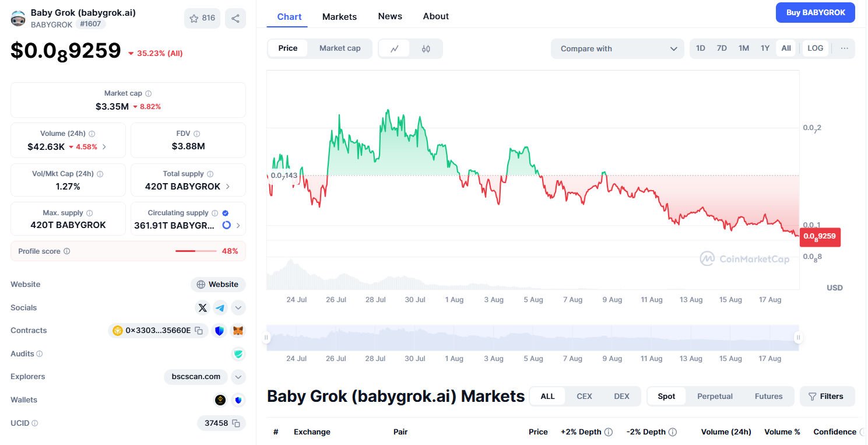The image size is (868, 445).
Task: Show Vol/Mkt Cap info icon
Action: coord(100,174)
